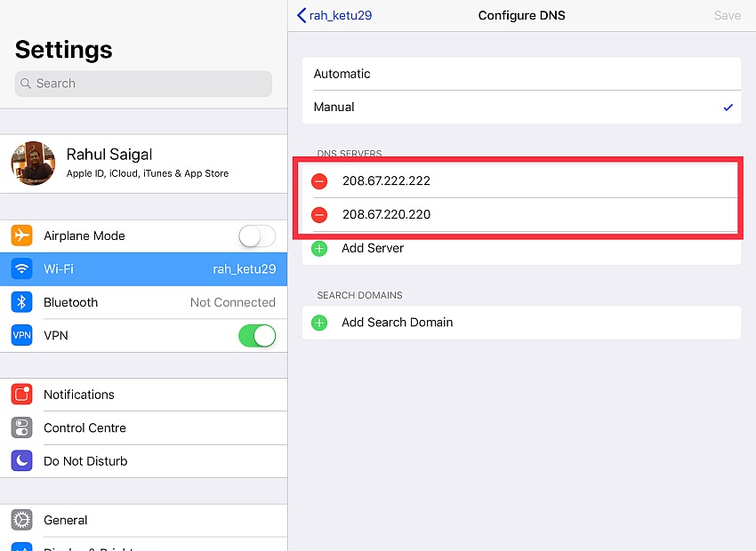Tap green plus to Add Server
Screen dimensions: 756x551
[319, 248]
